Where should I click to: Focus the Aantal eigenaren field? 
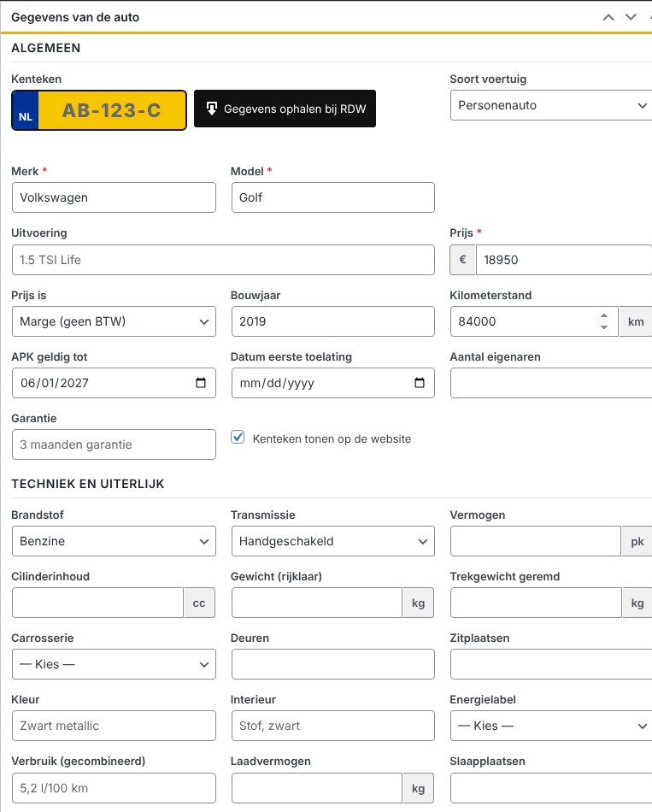[x=551, y=383]
